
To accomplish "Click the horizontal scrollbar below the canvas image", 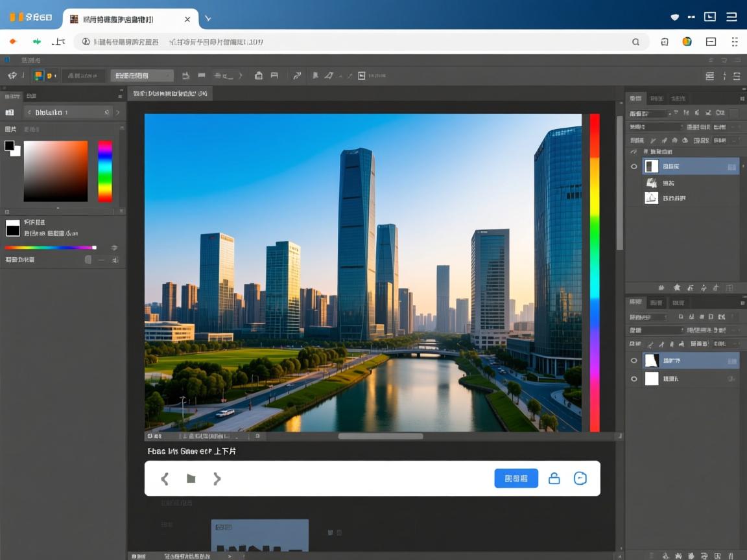I will pyautogui.click(x=380, y=436).
